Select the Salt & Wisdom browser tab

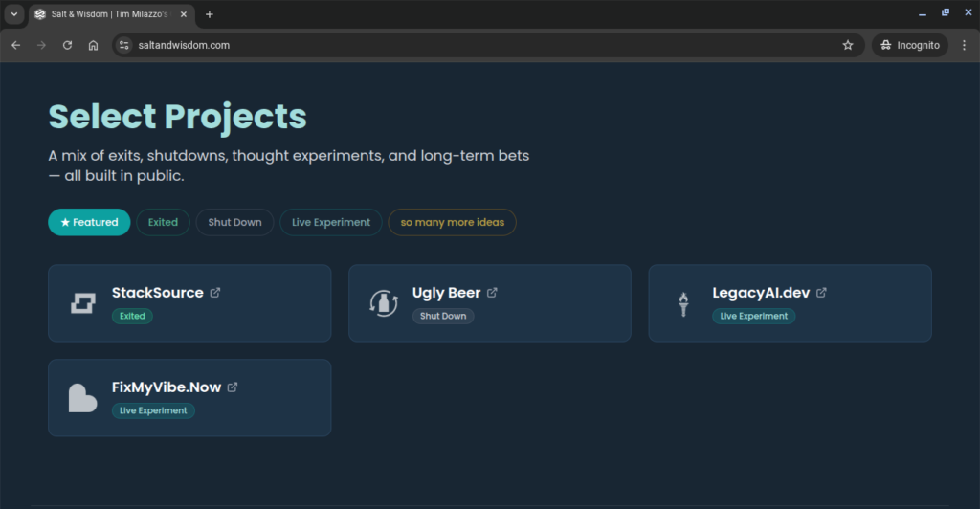(111, 14)
